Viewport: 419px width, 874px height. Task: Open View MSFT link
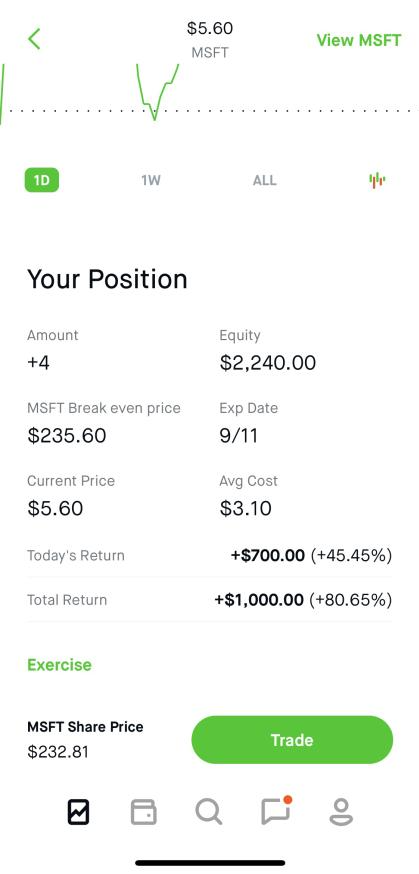(x=359, y=40)
